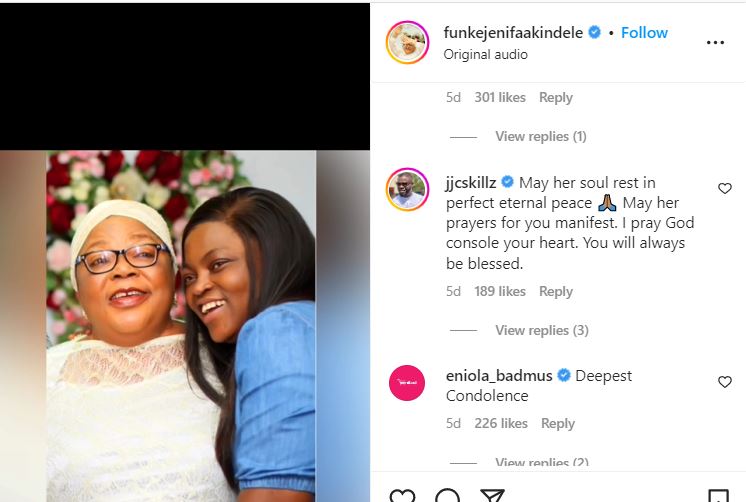Open the comment bubble icon
The image size is (746, 502).
[x=448, y=497]
